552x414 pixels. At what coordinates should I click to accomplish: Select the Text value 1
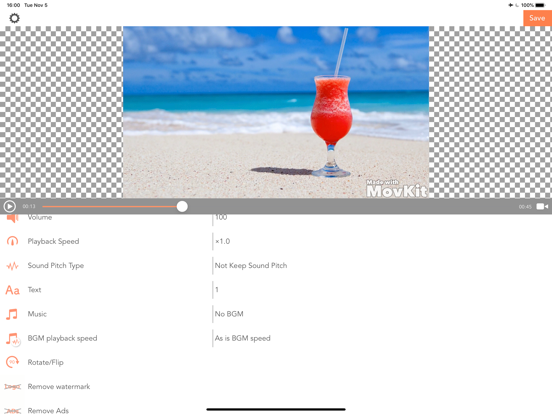[217, 290]
